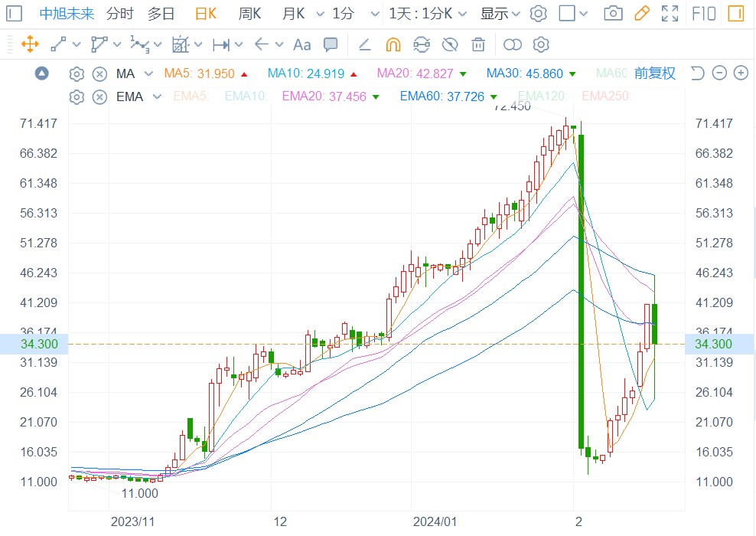
Task: Remove the EMA indicator with X icon
Action: [x=99, y=96]
